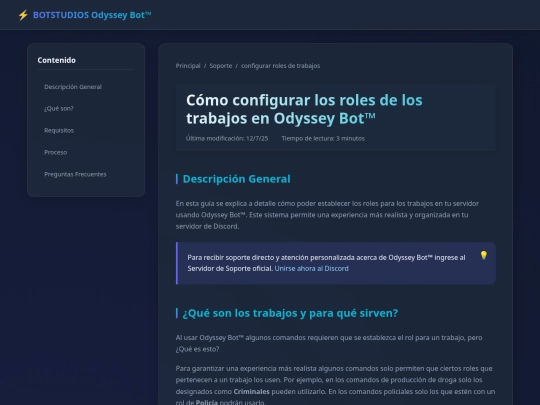This screenshot has width=540, height=405.
Task: Open Preguntas Frecuentes from the sidebar
Action: (x=75, y=174)
